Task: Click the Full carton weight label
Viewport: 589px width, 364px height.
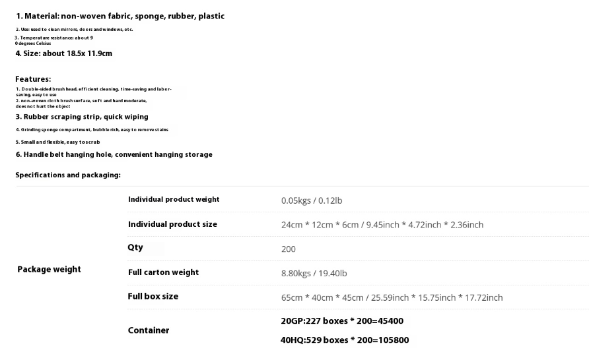Action: point(163,272)
